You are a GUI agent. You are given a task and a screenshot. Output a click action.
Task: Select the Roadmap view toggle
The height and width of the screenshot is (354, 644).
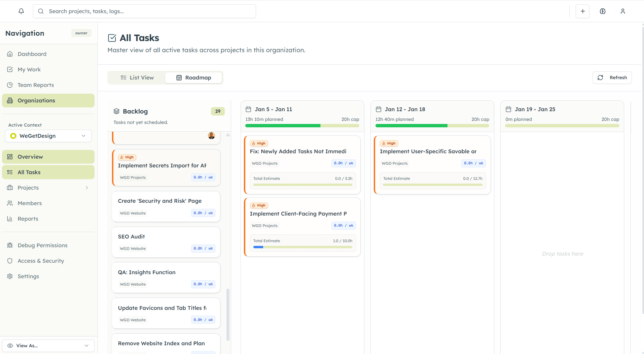(x=193, y=77)
